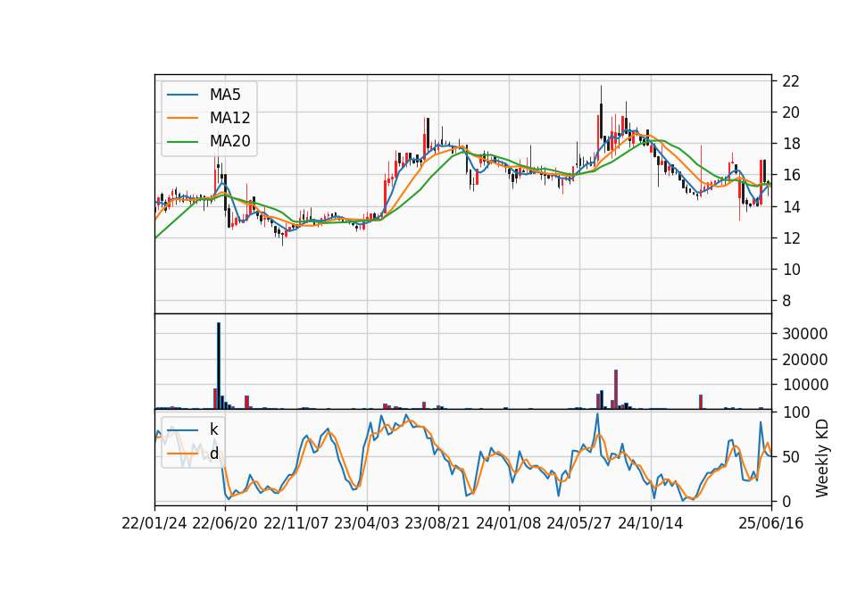Click the second-tallest volume bar near 15000
This screenshot has width=857, height=616.
pyautogui.click(x=616, y=389)
